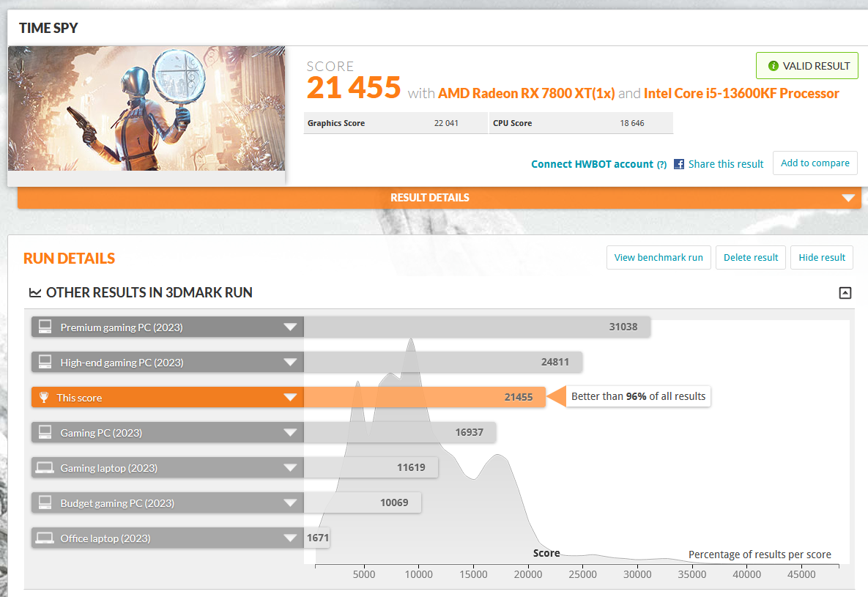
Task: Click the laptop icon for Gaming laptop (2023)
Action: [x=45, y=467]
